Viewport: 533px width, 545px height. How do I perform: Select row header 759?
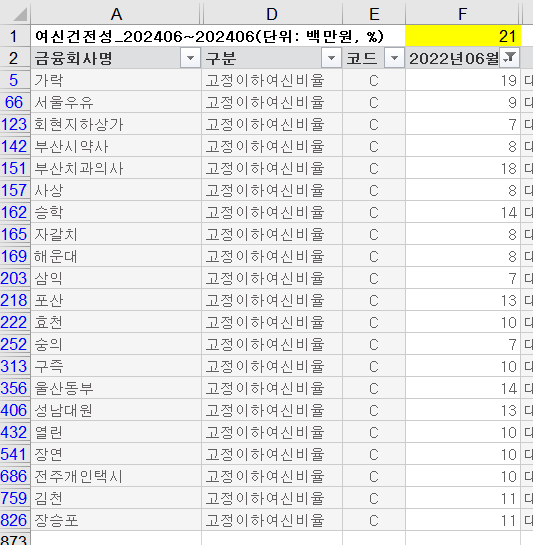[x=15, y=498]
